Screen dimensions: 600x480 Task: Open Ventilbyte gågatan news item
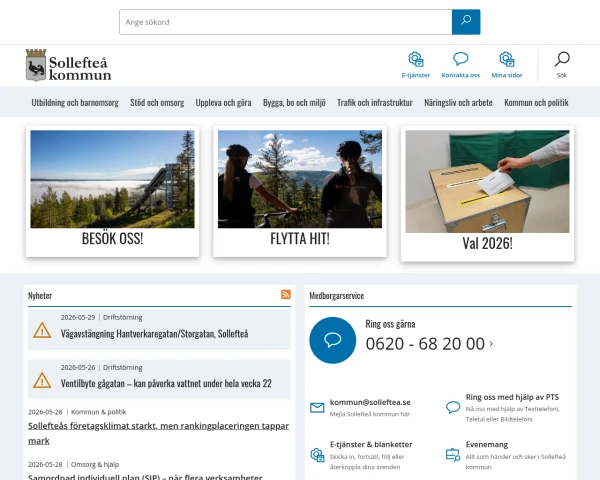coord(166,384)
